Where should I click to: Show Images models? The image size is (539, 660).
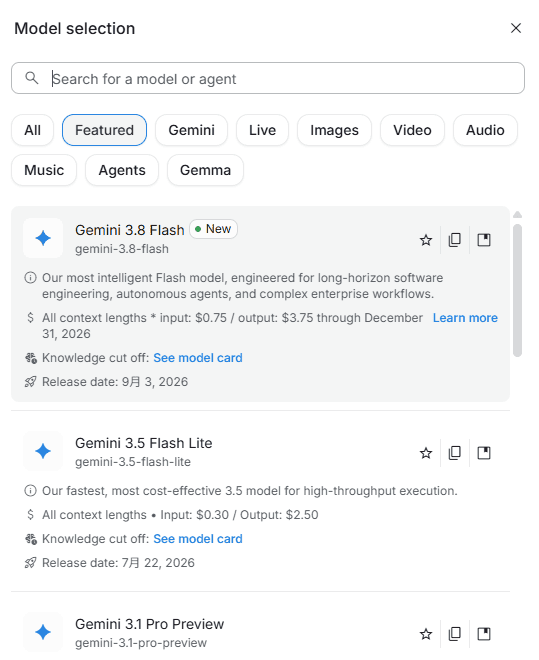point(335,130)
